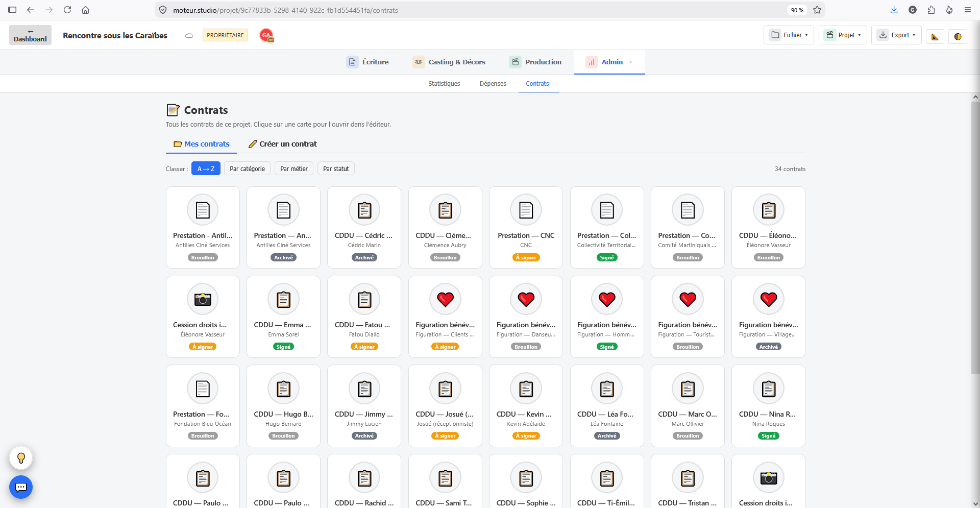Image resolution: width=980 pixels, height=508 pixels.
Task: Click the cloud sync icon beside the project title
Action: pos(189,35)
